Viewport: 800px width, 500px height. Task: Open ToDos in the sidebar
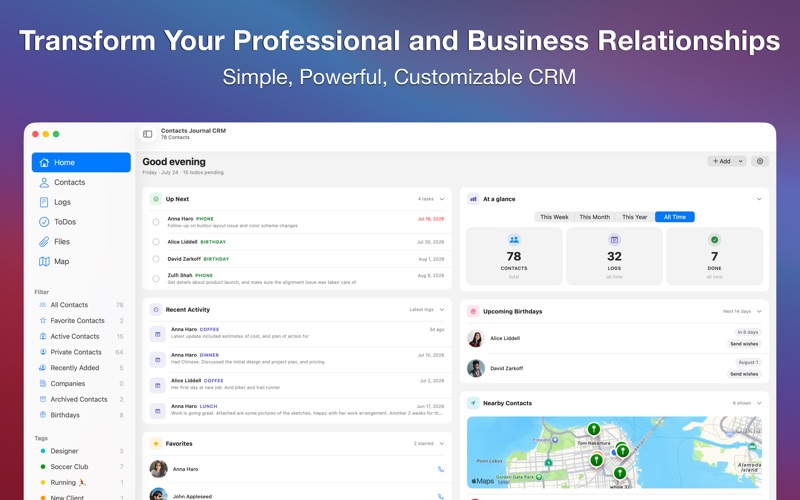[x=81, y=222]
